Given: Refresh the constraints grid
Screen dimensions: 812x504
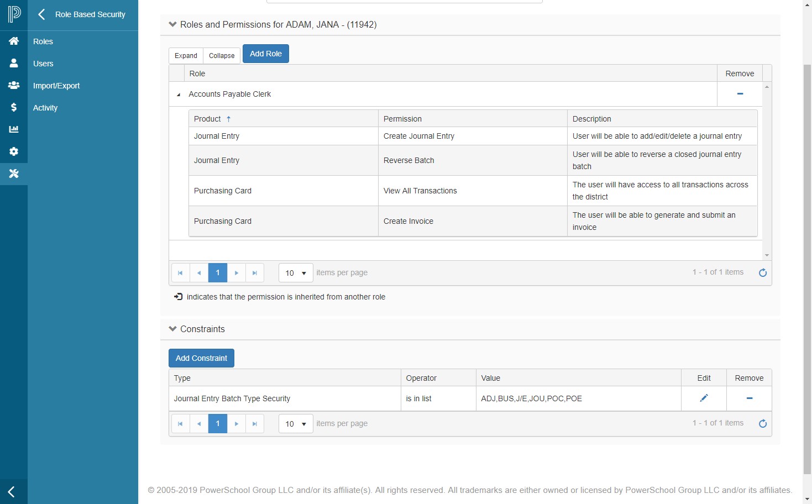Looking at the screenshot, I should 762,424.
